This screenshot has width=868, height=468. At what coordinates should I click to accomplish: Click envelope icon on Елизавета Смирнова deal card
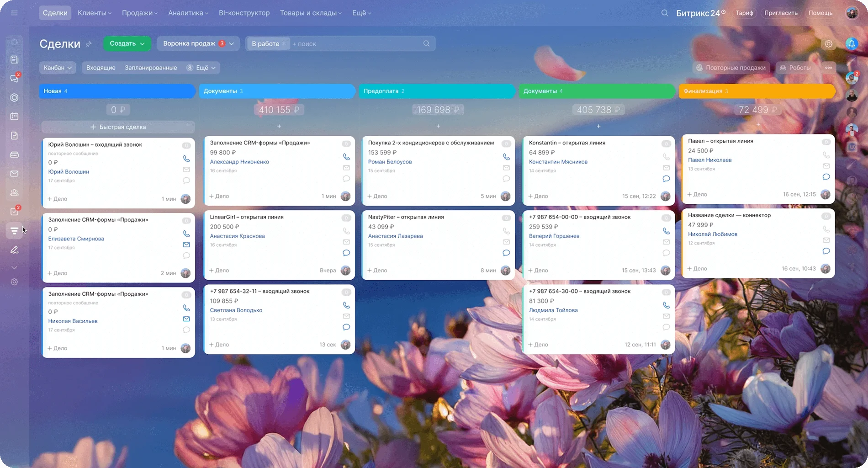pyautogui.click(x=186, y=245)
